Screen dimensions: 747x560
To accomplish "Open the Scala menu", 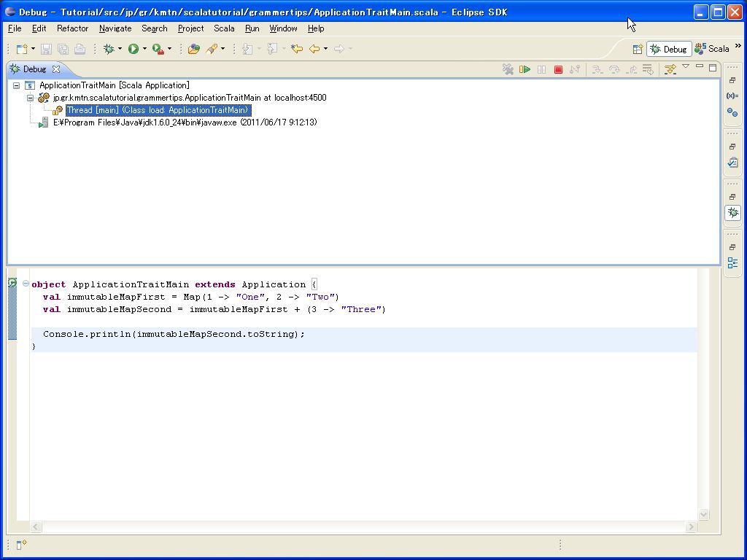I will pyautogui.click(x=224, y=28).
